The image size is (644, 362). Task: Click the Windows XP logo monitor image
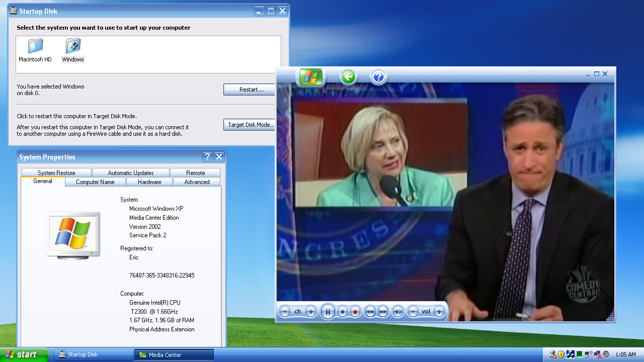[x=73, y=236]
